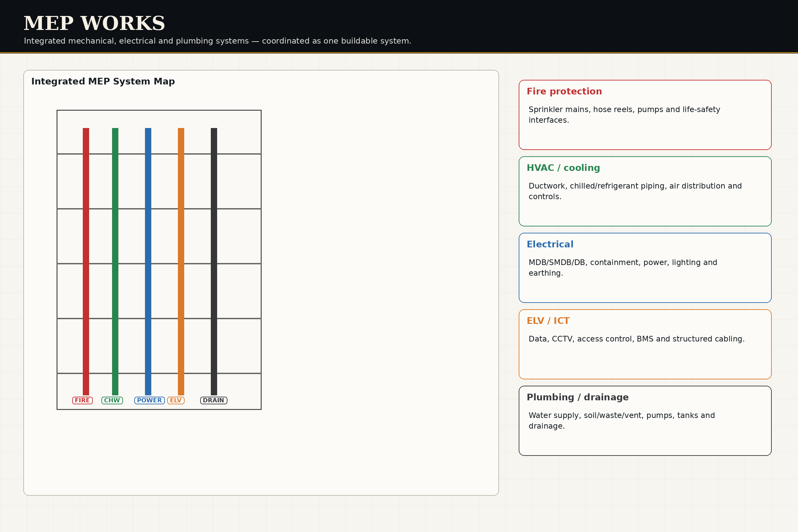Screen dimensions: 798x532
Task: Select the blue power riser line
Action: tap(148, 261)
